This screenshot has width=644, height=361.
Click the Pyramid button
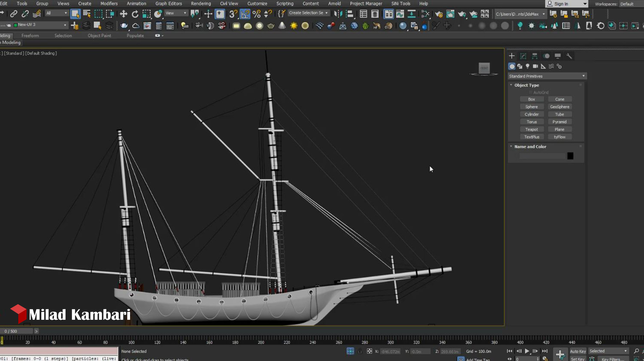pos(560,122)
